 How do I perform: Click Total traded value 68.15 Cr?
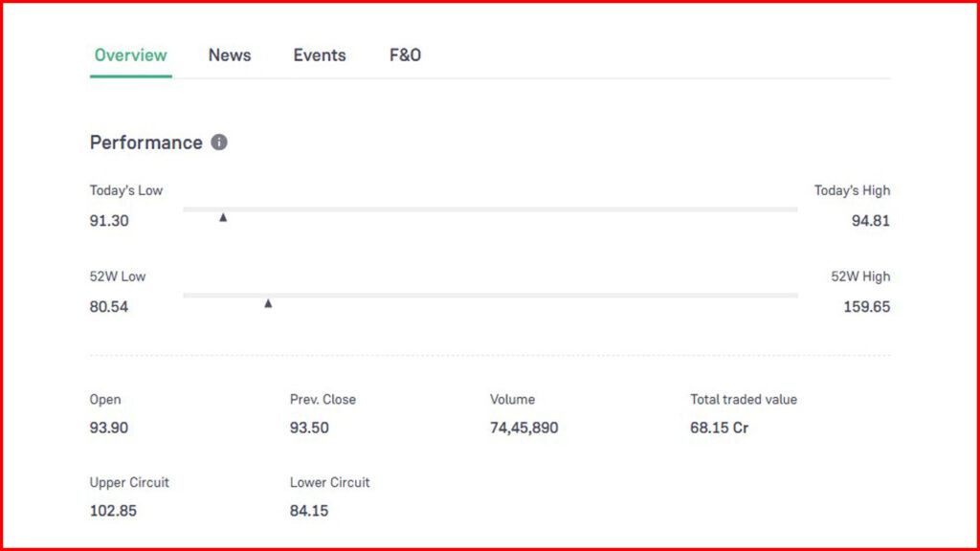point(719,428)
